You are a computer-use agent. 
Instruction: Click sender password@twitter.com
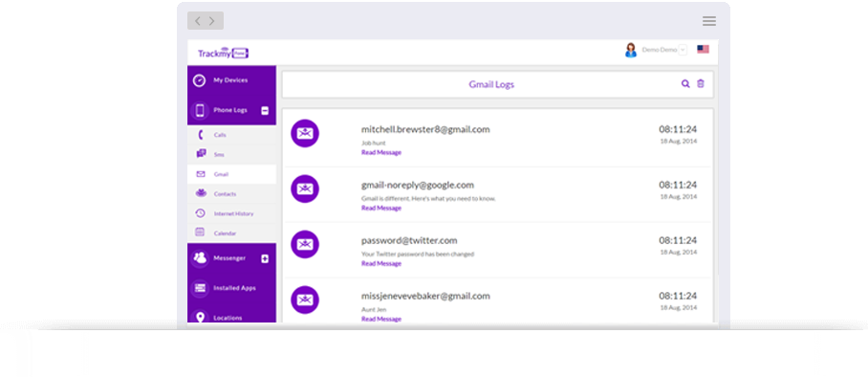pos(409,240)
